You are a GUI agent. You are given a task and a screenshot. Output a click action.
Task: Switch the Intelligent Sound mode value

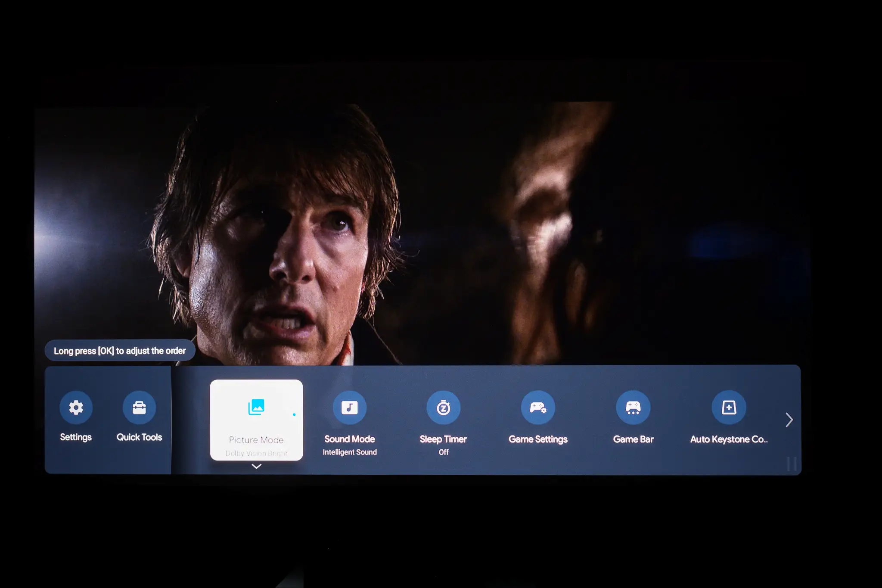coord(349,452)
